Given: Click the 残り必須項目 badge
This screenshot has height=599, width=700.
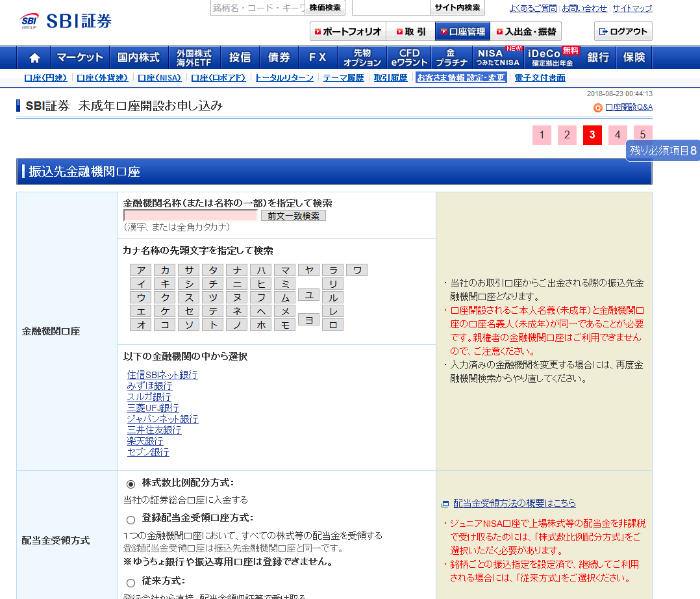Looking at the screenshot, I should click(663, 151).
